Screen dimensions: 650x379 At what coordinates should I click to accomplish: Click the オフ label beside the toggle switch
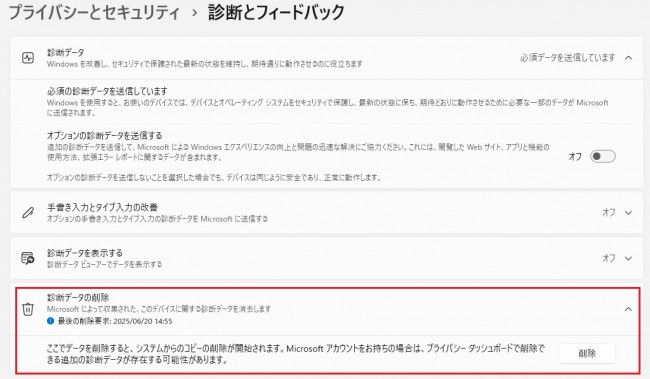coord(575,156)
